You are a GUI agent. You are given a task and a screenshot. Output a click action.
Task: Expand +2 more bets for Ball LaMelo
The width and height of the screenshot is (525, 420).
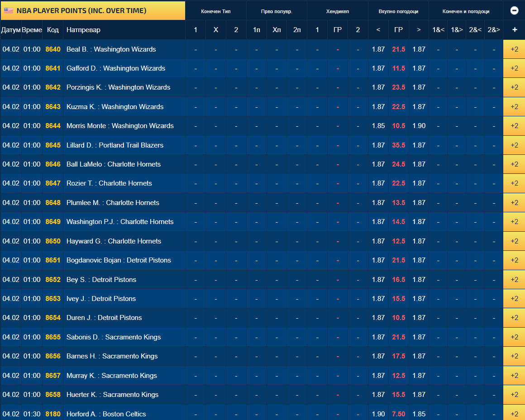514,164
